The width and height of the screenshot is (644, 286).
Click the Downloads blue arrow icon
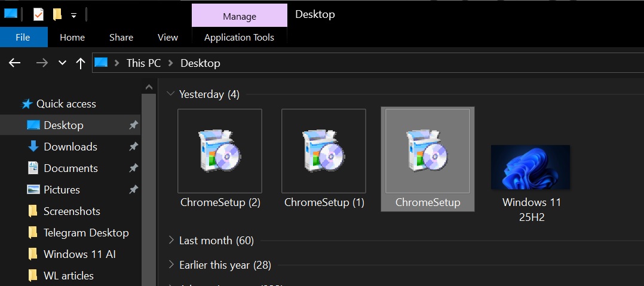pyautogui.click(x=33, y=146)
